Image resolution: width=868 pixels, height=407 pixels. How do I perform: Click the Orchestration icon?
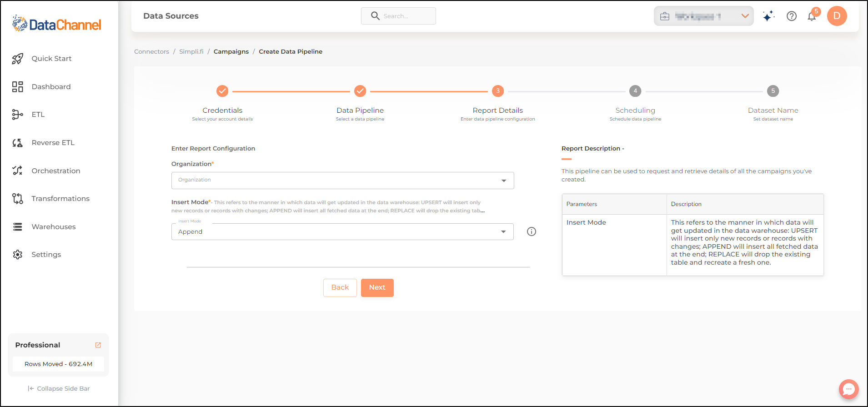17,171
